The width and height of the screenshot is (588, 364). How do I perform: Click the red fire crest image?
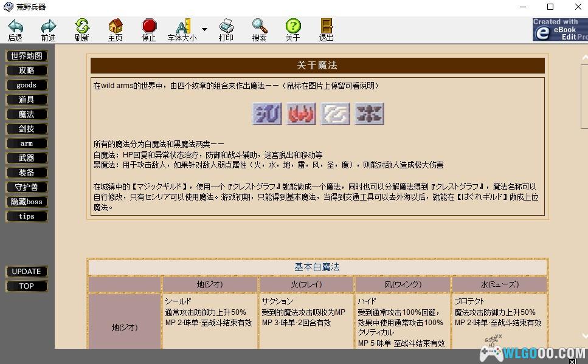coord(301,114)
